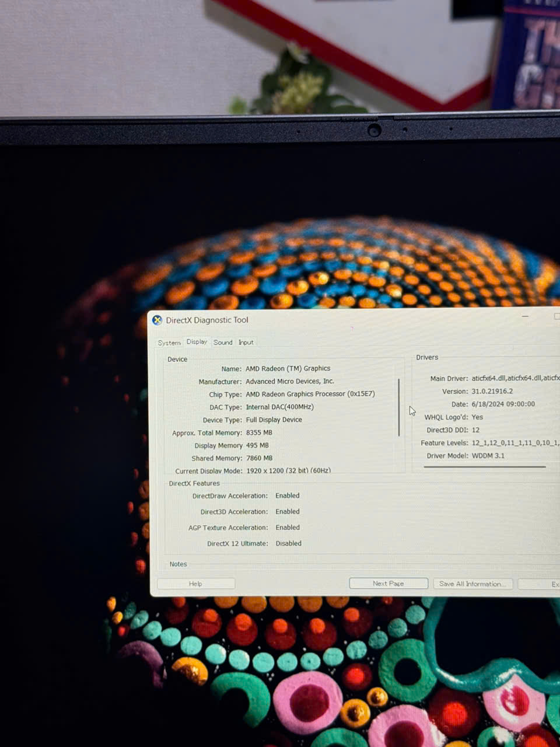Click the DirectDraw Acceleration Enabled value
The height and width of the screenshot is (747, 560).
point(288,495)
